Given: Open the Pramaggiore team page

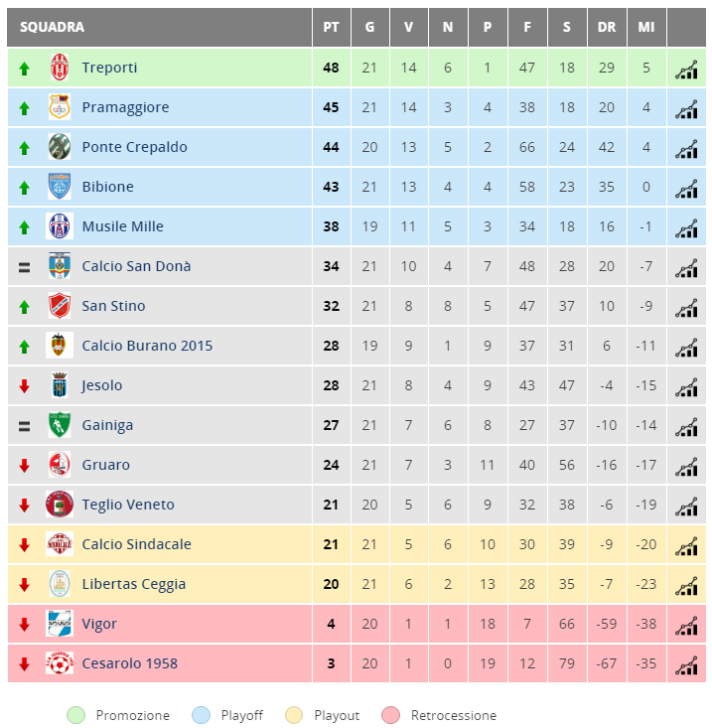Looking at the screenshot, I should (125, 107).
